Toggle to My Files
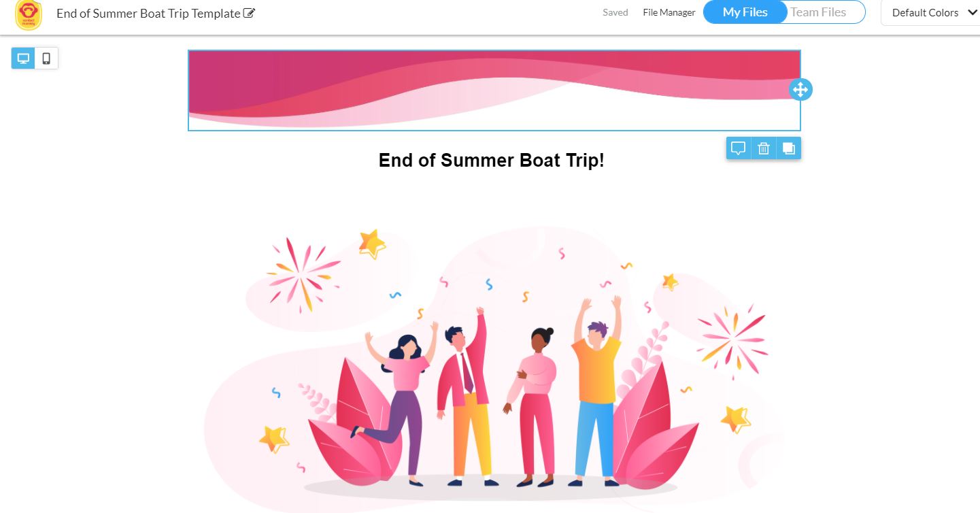Viewport: 980px width, 513px height. (x=745, y=12)
